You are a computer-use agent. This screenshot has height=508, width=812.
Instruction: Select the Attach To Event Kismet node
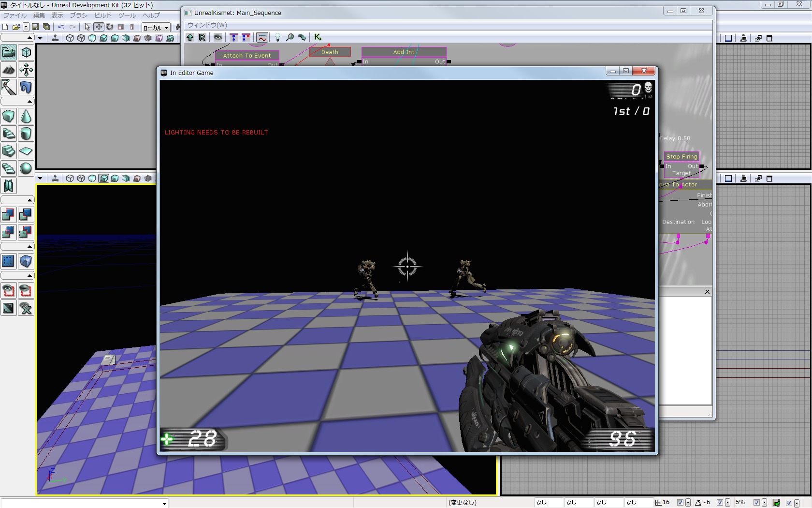click(246, 56)
